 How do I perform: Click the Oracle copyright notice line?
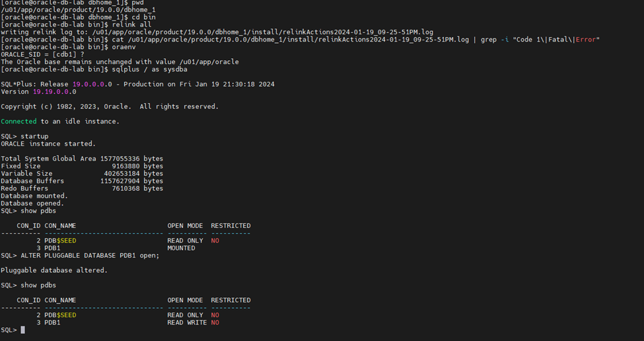109,106
